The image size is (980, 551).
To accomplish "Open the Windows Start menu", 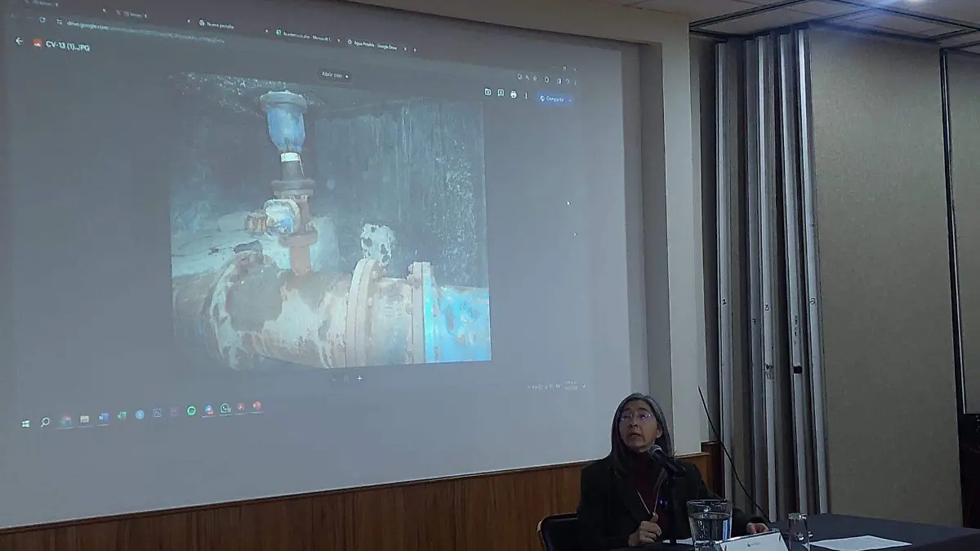I will tap(25, 424).
